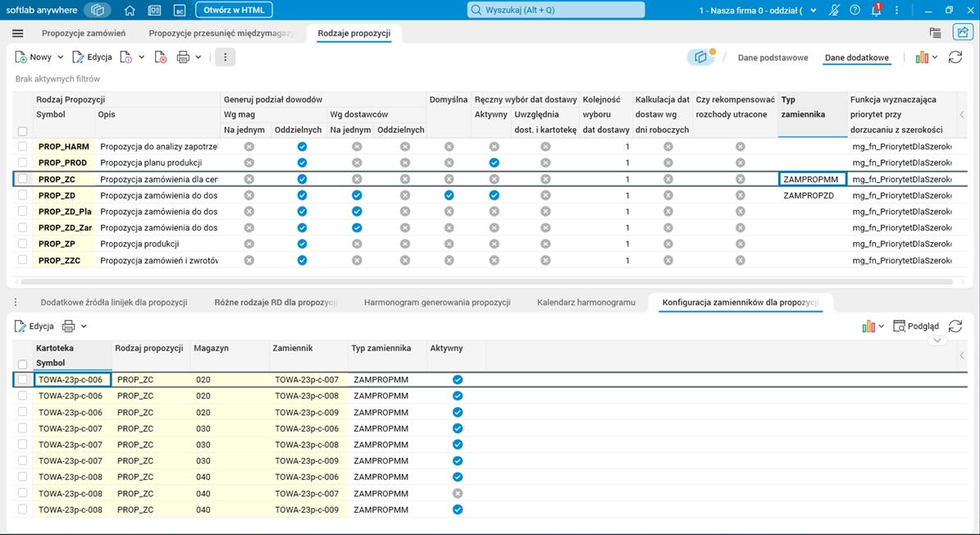
Task: Refresh the top grid with the reload icon
Action: (955, 57)
